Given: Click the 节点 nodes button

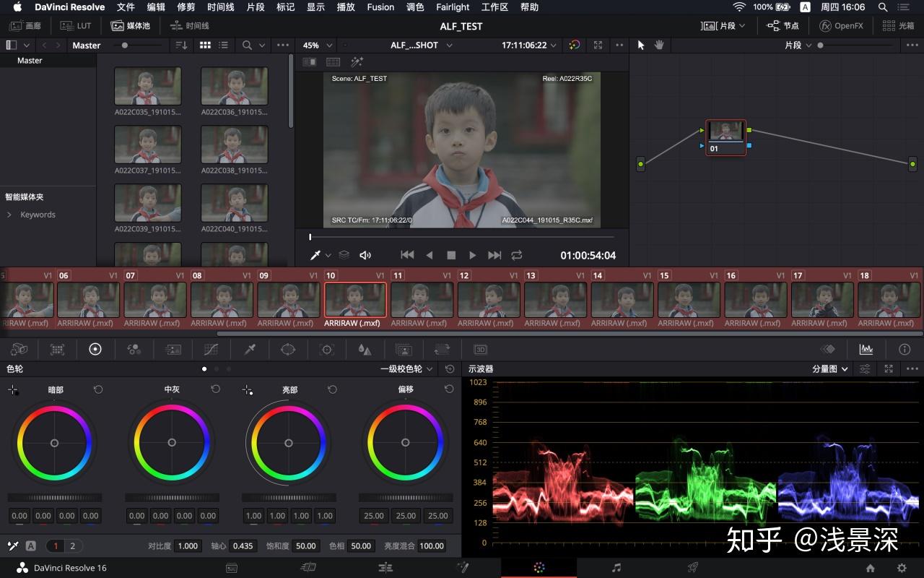Looking at the screenshot, I should pos(783,25).
